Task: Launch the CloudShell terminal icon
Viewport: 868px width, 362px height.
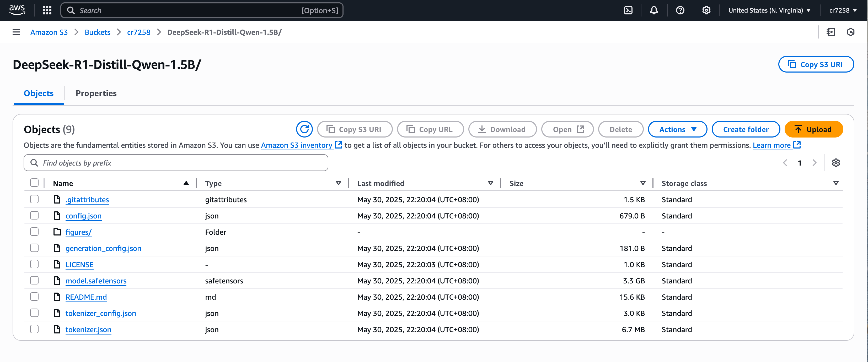Action: (x=628, y=10)
